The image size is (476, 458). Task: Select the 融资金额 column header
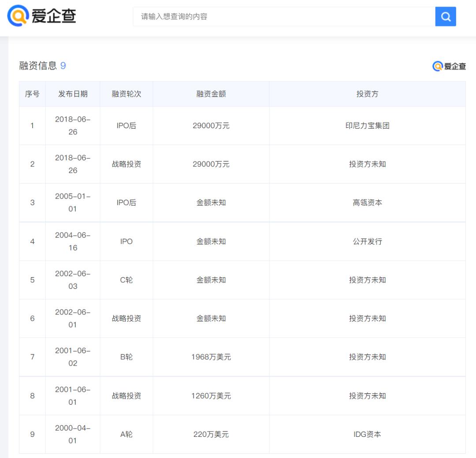coord(211,94)
